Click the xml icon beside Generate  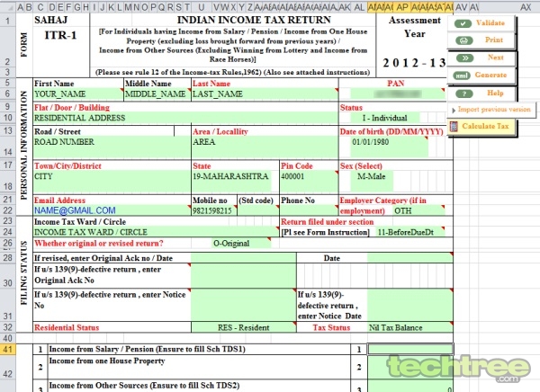[461, 76]
